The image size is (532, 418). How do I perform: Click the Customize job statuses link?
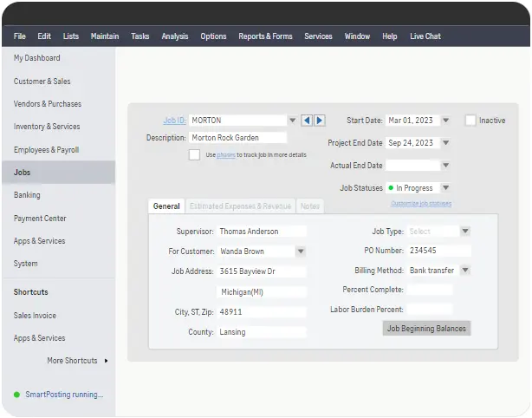tap(420, 204)
